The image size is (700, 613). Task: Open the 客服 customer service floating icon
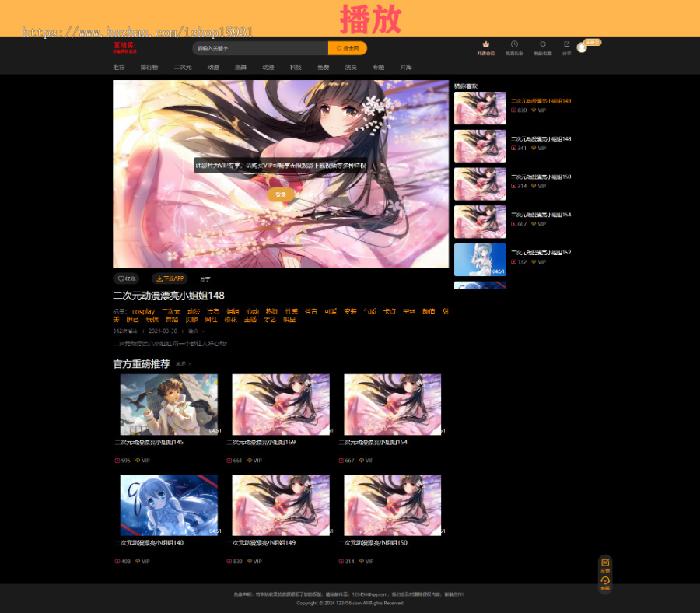click(605, 583)
